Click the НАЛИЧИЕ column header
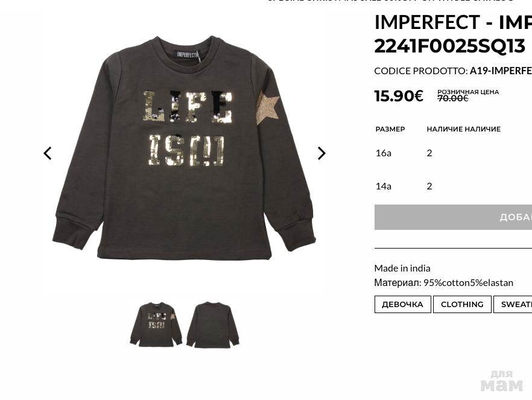Screen dimensions: 532x400 click(x=463, y=129)
